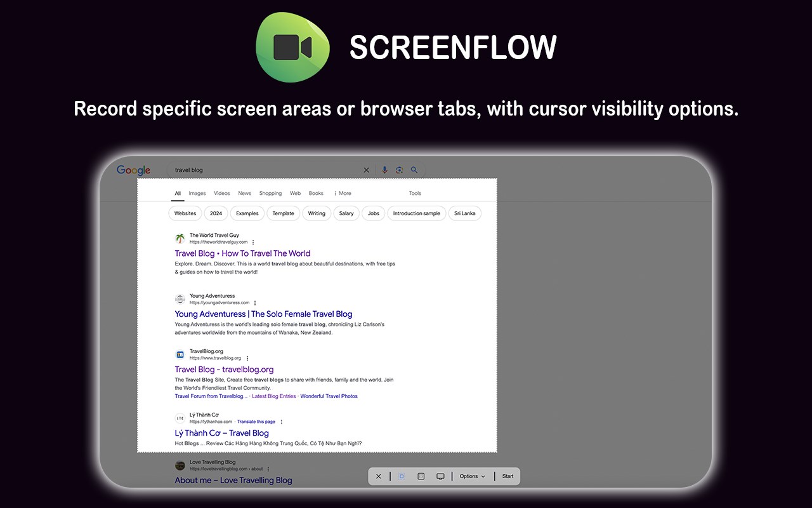
Task: Click the 'Young Adventuress' site name
Action: (212, 296)
